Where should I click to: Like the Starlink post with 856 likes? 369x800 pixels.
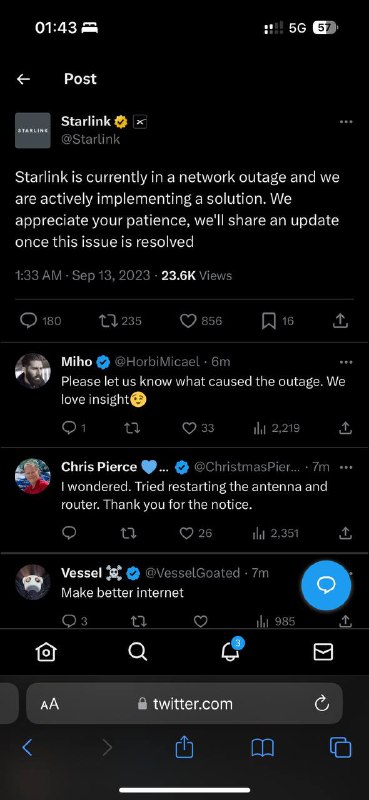(x=188, y=320)
